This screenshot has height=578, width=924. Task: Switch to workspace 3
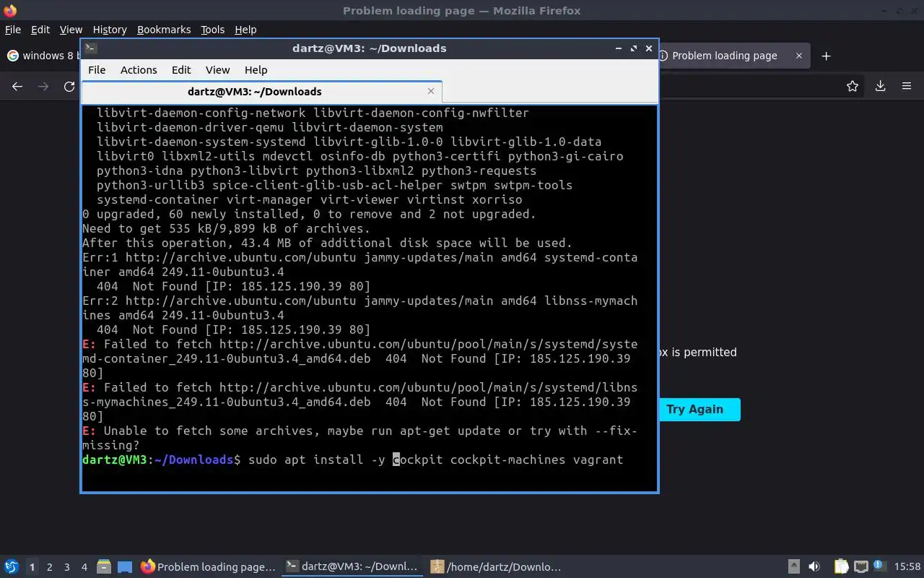(x=67, y=567)
